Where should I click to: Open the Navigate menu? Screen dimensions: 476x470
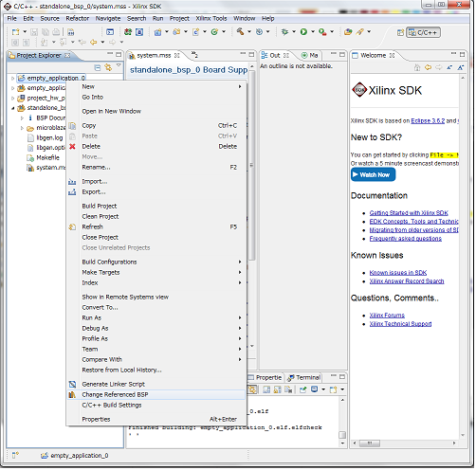pos(108,19)
